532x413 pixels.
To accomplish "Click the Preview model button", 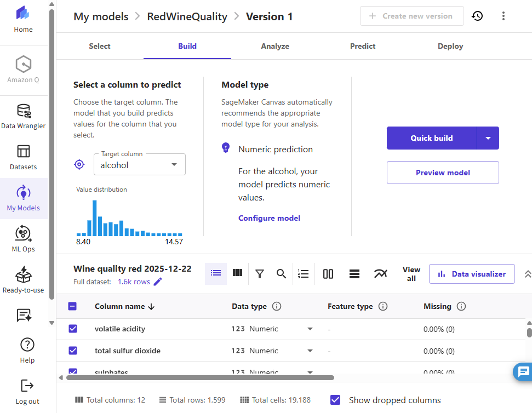I will 443,173.
